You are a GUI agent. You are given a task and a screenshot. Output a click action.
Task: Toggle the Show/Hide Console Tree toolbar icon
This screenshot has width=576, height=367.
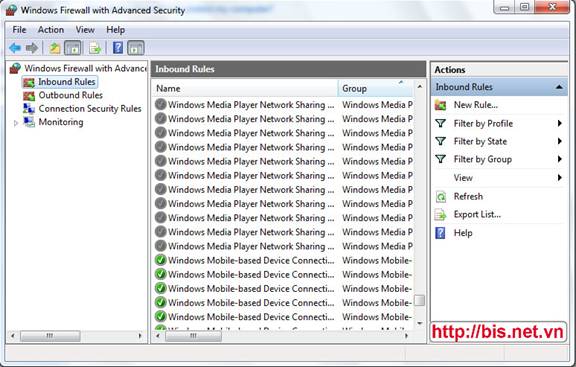(x=73, y=48)
